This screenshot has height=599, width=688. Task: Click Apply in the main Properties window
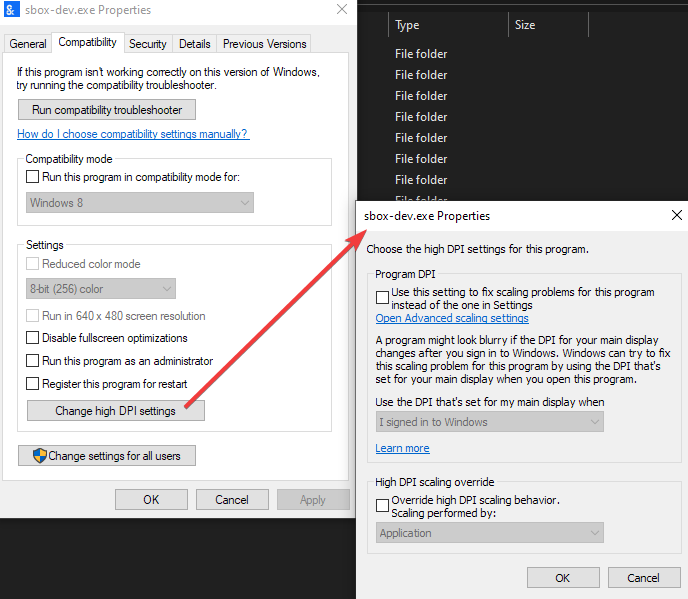click(x=313, y=499)
